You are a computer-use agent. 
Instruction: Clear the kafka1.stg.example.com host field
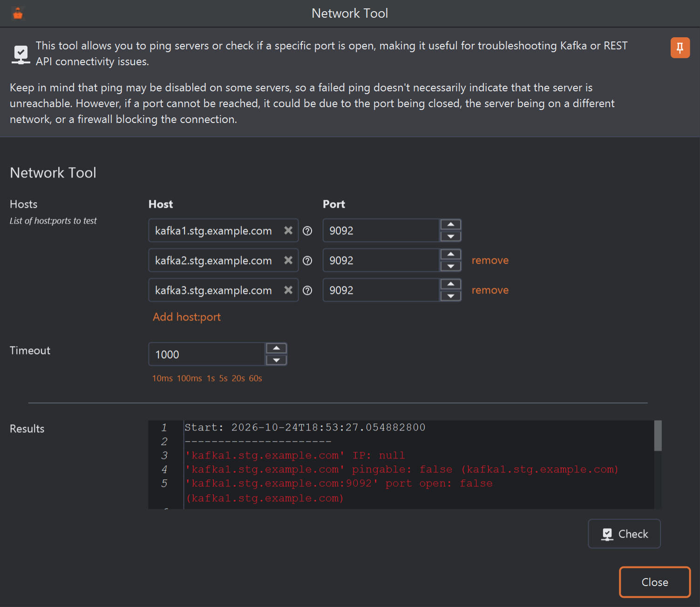(x=288, y=231)
